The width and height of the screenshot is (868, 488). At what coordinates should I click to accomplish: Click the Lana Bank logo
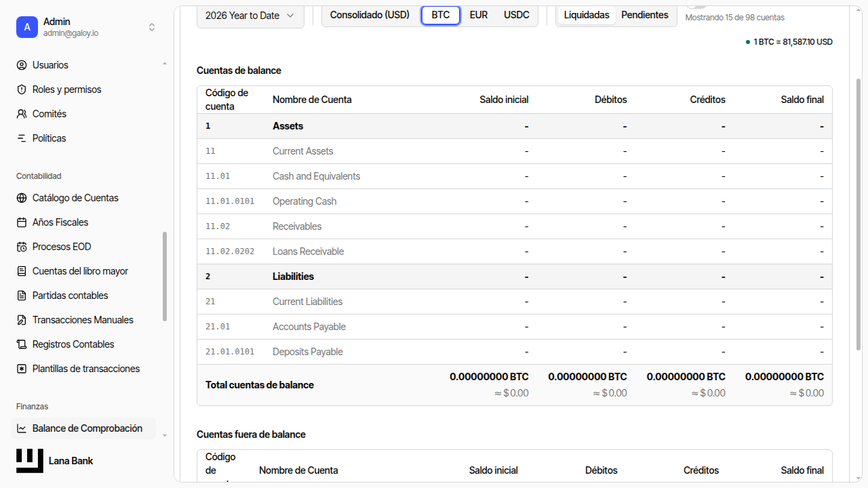pyautogui.click(x=30, y=461)
